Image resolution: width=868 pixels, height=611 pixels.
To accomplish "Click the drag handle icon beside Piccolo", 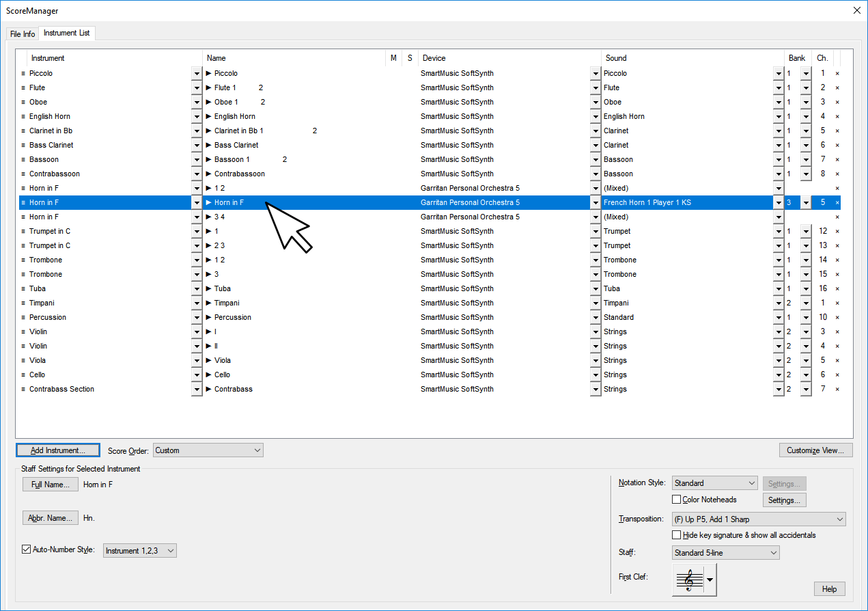I will coord(23,73).
